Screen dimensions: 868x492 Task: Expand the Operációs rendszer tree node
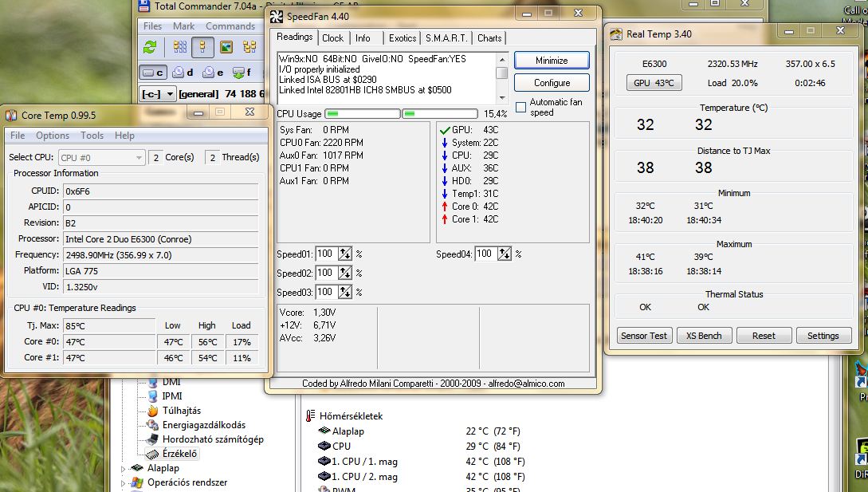[124, 483]
